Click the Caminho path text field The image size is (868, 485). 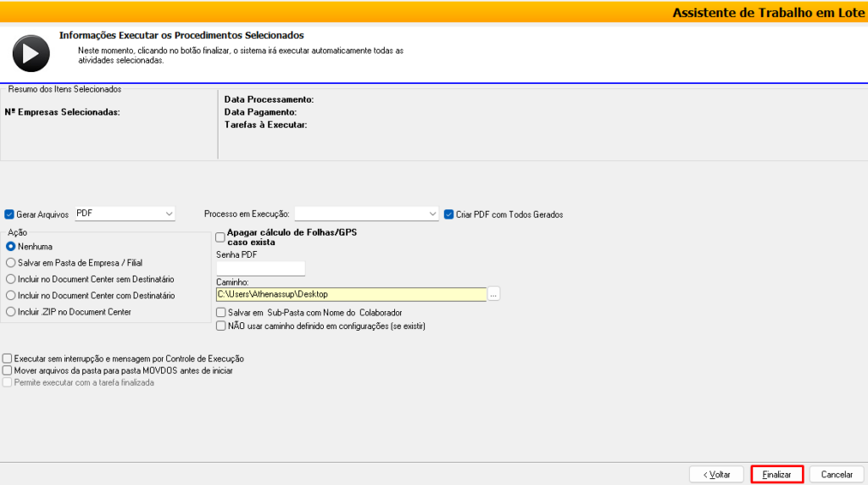(351, 294)
